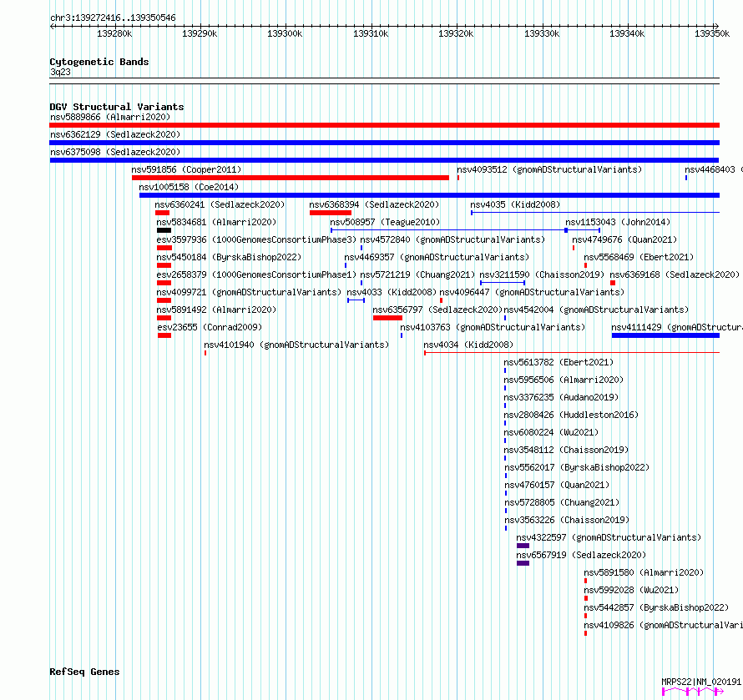
Task: Click the red bar under nsv6356797
Action: click(387, 318)
